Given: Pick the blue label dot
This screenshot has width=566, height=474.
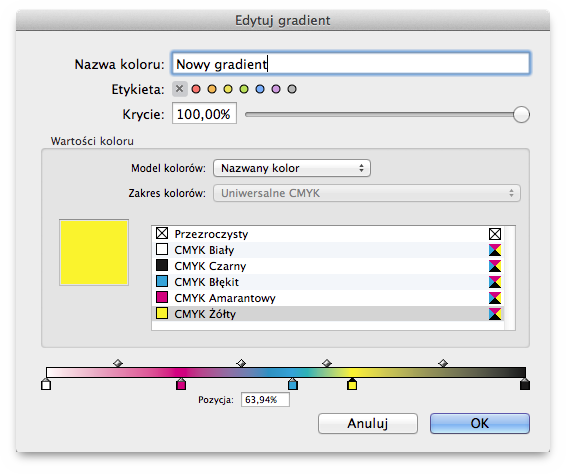Looking at the screenshot, I should [260, 89].
